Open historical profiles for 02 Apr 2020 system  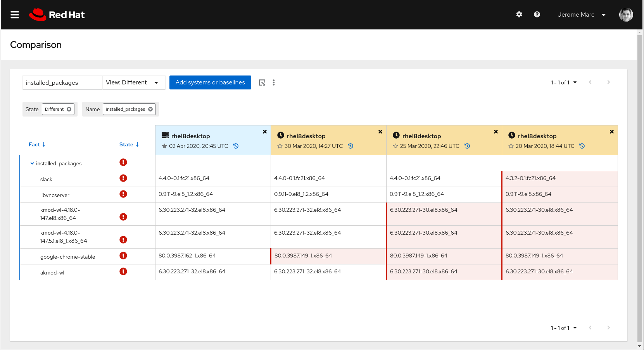[x=236, y=146]
